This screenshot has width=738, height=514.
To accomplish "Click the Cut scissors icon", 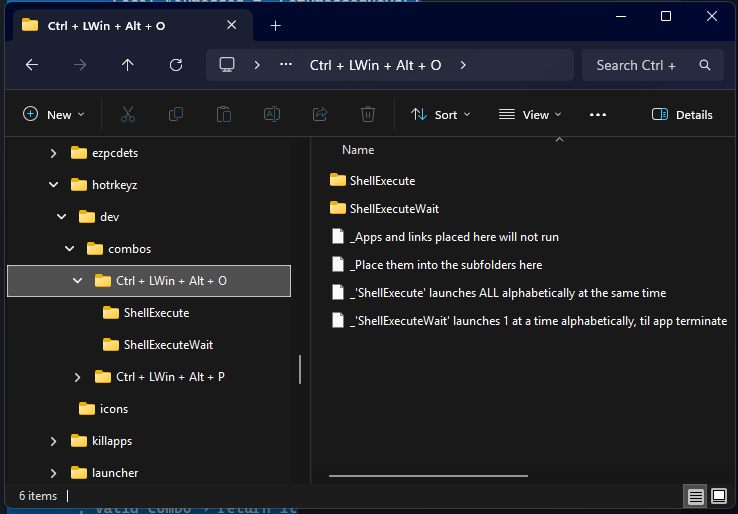I will pos(128,114).
